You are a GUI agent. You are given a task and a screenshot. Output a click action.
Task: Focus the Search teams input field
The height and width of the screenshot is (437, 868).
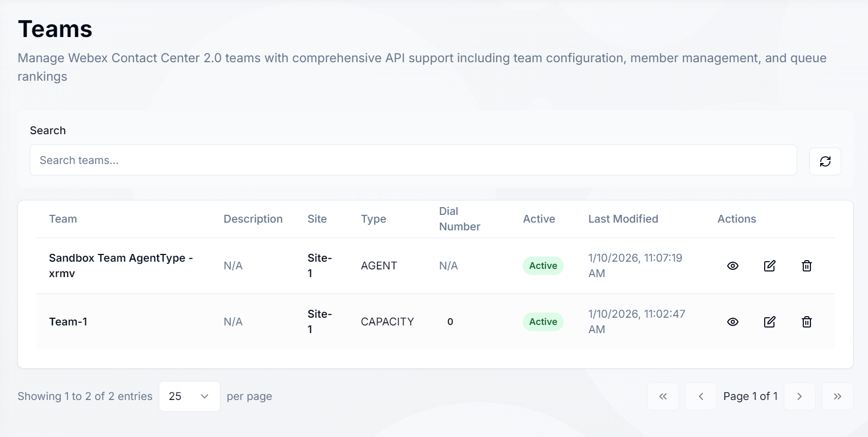coord(413,160)
